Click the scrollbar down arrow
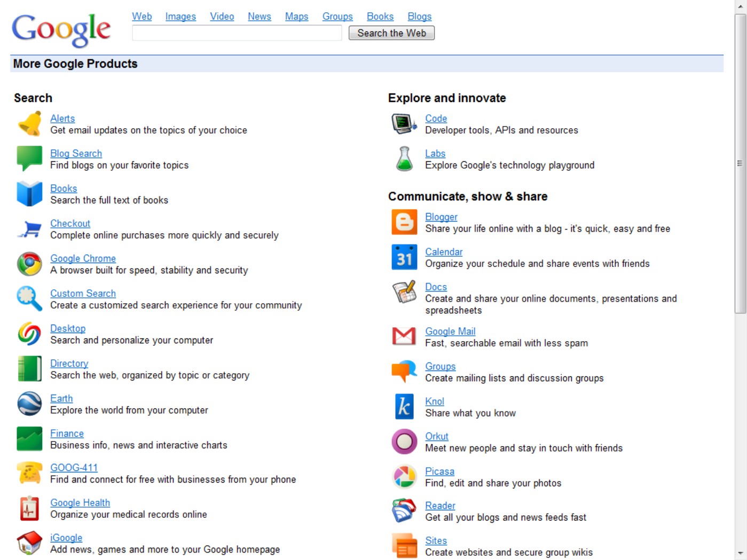This screenshot has width=747, height=560. click(740, 554)
